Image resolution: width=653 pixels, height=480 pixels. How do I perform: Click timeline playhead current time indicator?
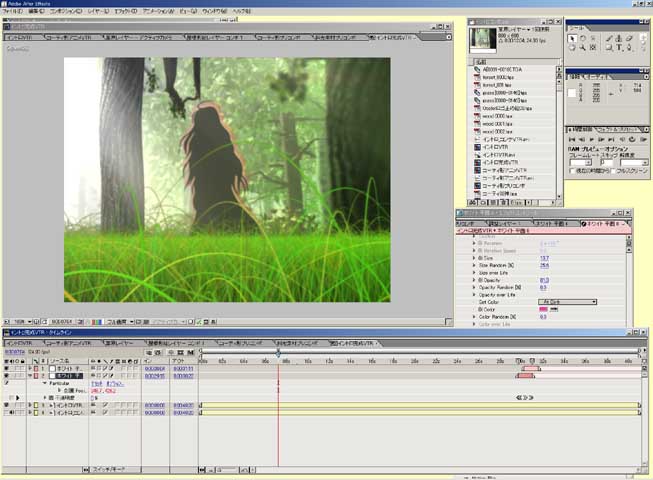point(278,354)
